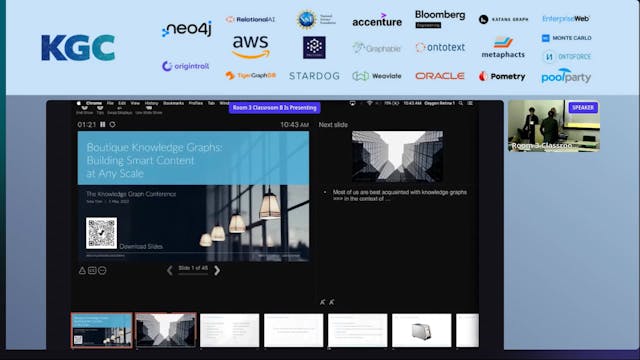Open the pen and laser pointer tool
The height and width of the screenshot is (360, 640).
(x=82, y=270)
